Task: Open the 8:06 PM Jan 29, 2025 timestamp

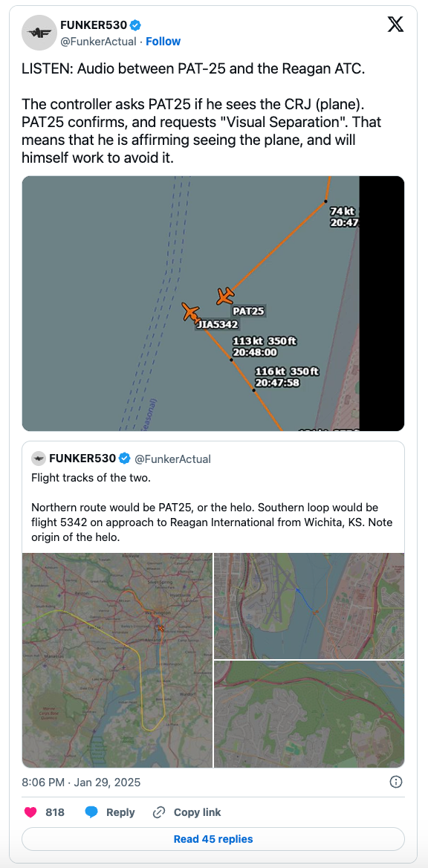Action: (81, 783)
